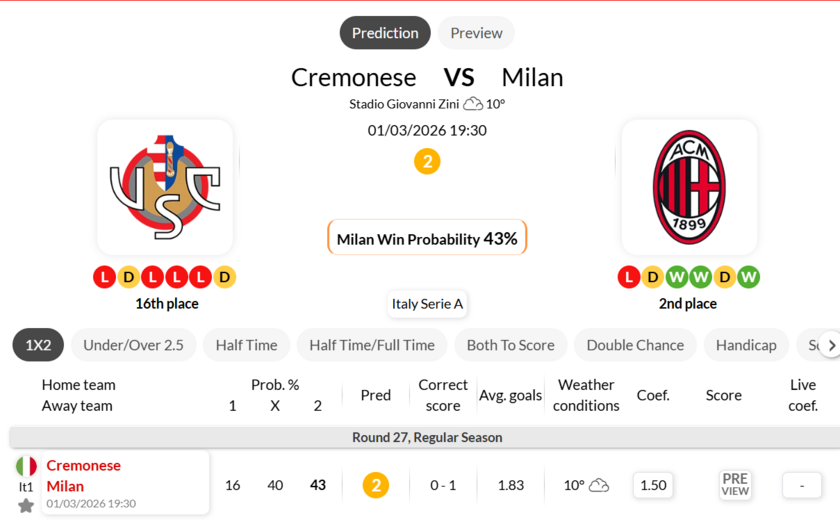Image resolution: width=840 pixels, height=522 pixels.
Task: Click the Milan Win Probability 43% box
Action: (427, 239)
